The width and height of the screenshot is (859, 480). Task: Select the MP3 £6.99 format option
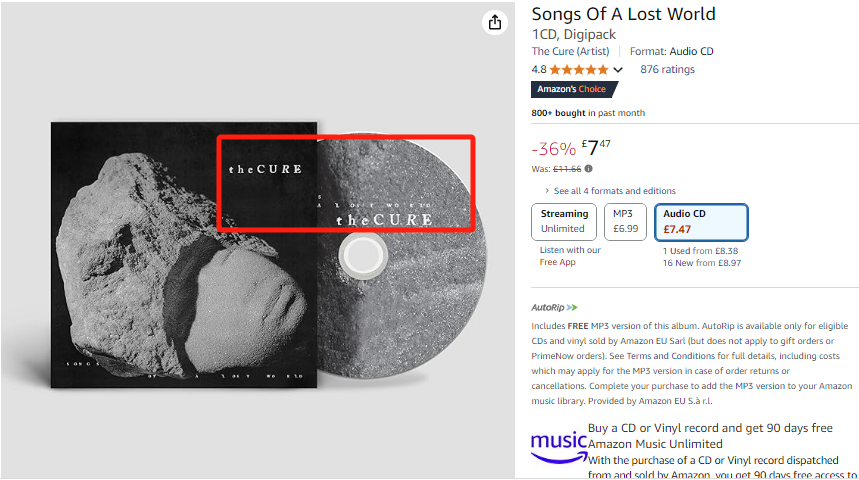point(625,221)
